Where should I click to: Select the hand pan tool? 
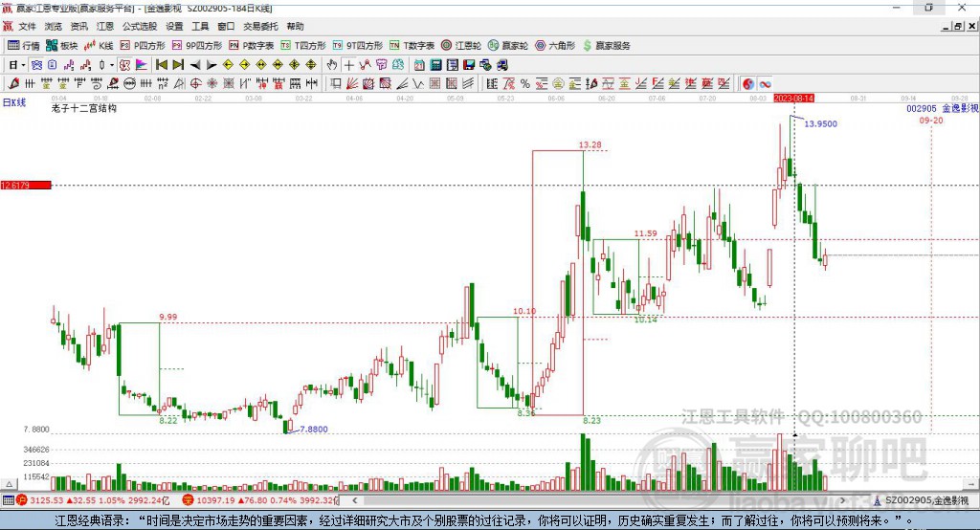[x=332, y=65]
